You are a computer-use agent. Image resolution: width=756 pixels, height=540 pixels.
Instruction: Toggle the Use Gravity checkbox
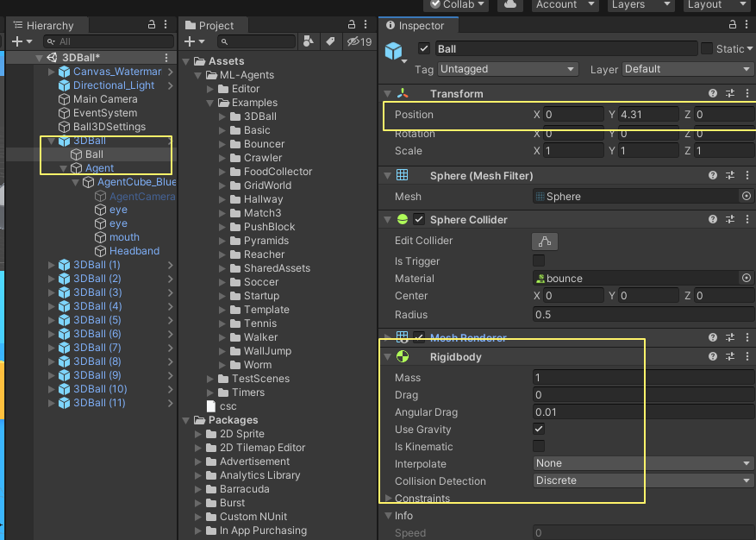(x=539, y=429)
